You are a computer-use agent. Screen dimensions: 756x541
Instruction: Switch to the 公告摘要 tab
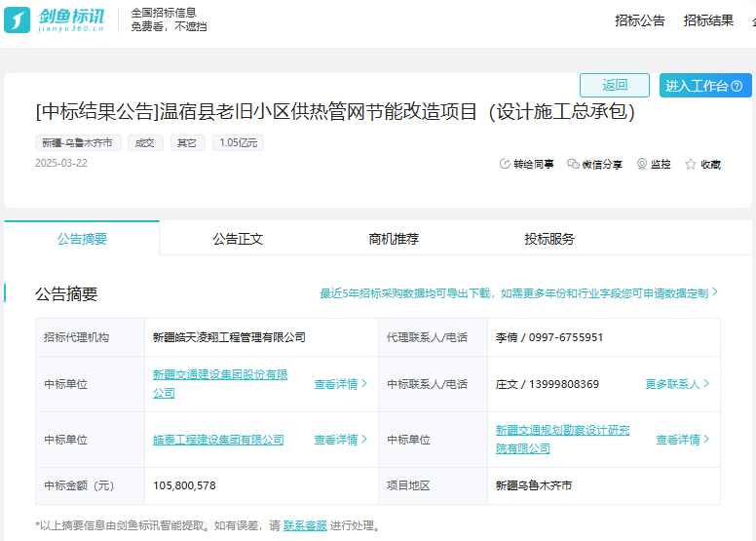coord(82,239)
